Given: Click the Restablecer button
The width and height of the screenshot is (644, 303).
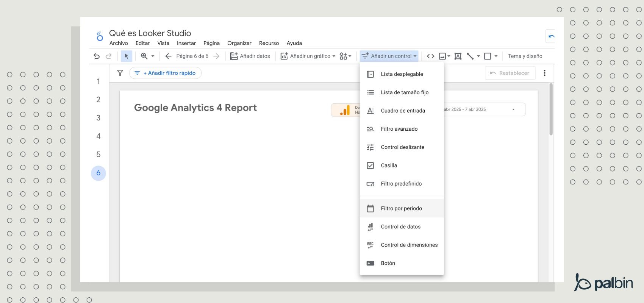Looking at the screenshot, I should click(510, 73).
